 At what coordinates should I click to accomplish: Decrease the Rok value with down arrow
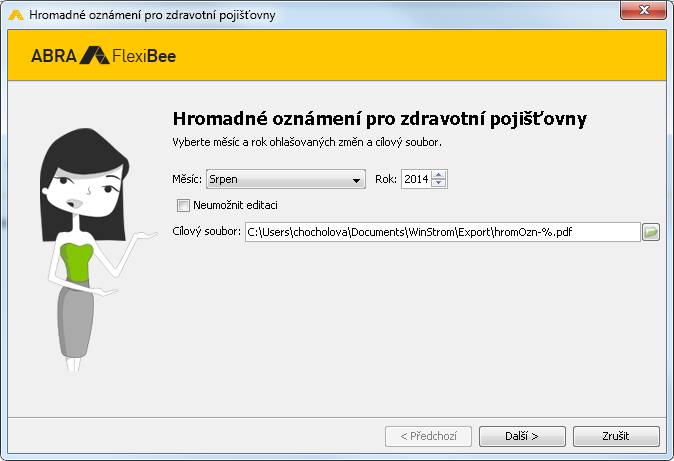(x=438, y=183)
